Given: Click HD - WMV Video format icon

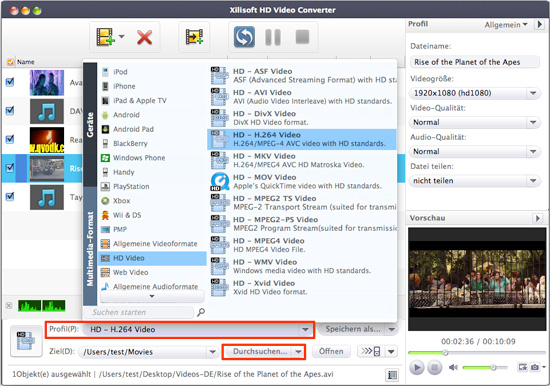Looking at the screenshot, I should click(220, 266).
